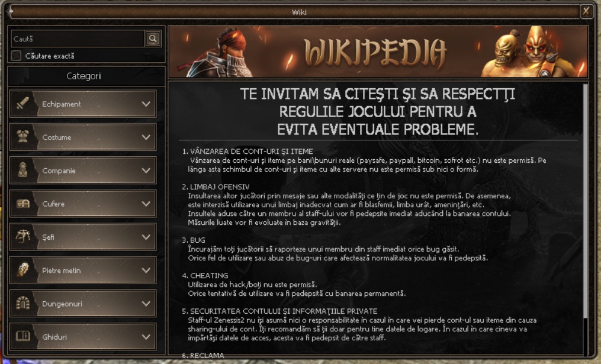The width and height of the screenshot is (601, 364).
Task: Click the stone icon for Pietre metin
Action: [23, 270]
